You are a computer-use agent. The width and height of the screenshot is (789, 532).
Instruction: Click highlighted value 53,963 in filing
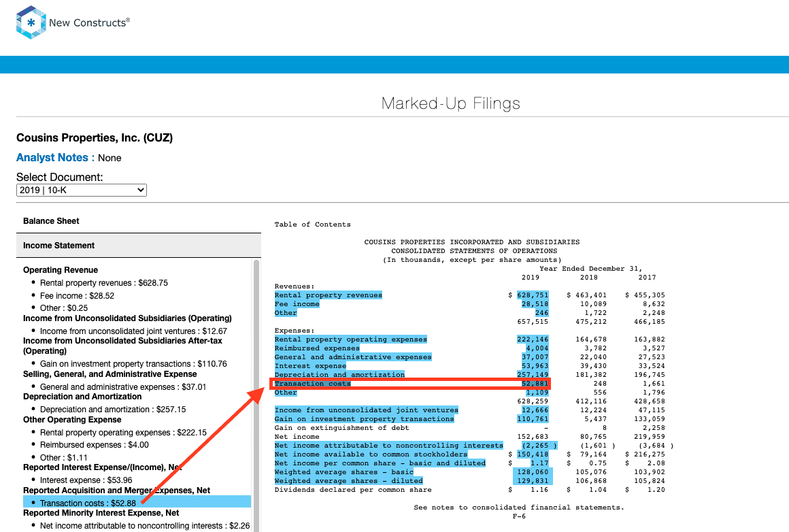[x=535, y=366]
